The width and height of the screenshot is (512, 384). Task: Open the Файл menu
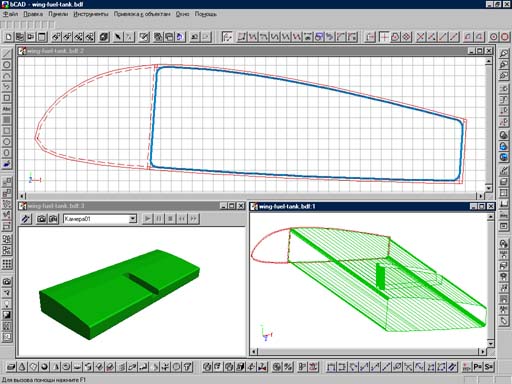pos(10,14)
